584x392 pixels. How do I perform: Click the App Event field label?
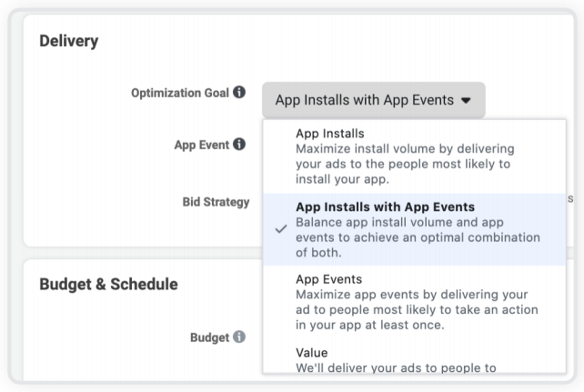(201, 144)
